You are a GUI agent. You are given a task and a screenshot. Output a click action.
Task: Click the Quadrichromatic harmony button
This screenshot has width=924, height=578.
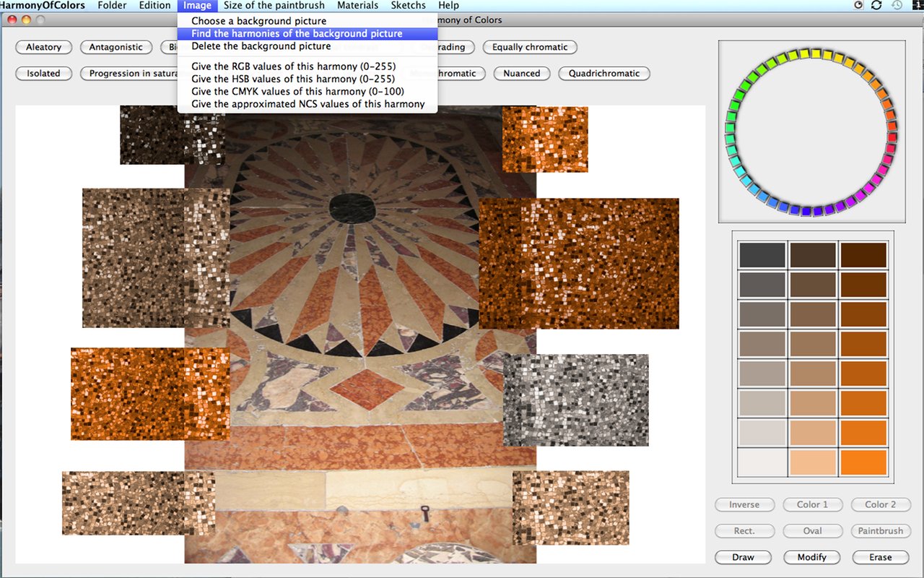coord(603,73)
